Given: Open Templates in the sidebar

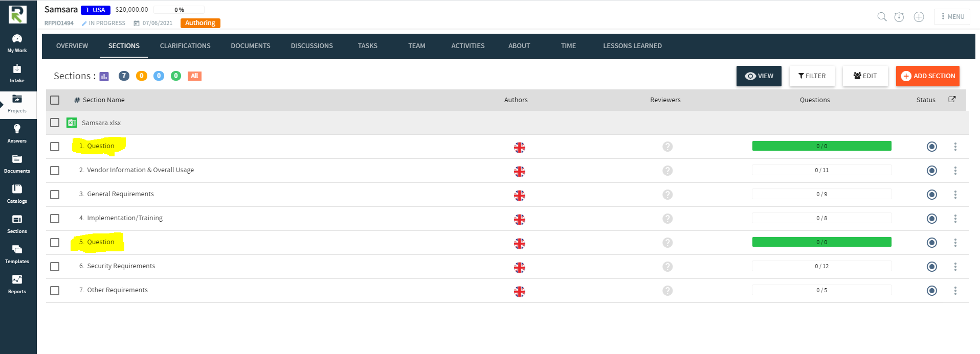Looking at the screenshot, I should 17,254.
